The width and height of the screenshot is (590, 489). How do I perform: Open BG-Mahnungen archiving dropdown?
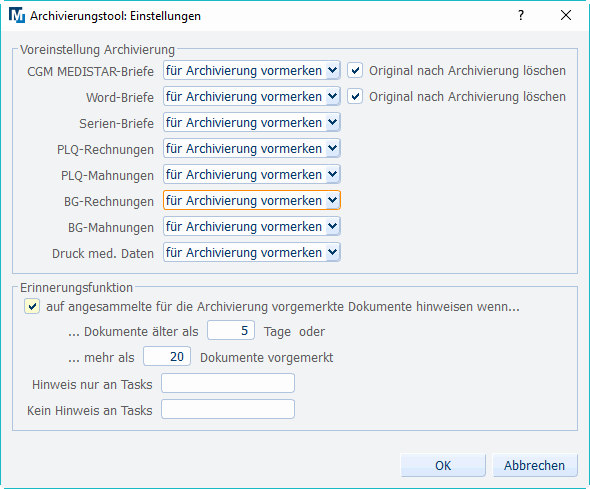(252, 226)
